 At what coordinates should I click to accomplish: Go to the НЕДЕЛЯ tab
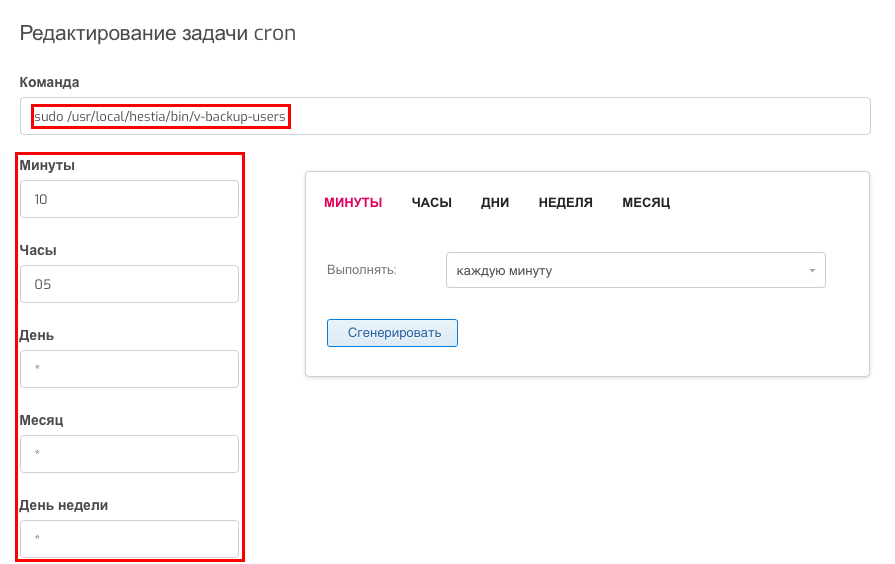[x=566, y=203]
